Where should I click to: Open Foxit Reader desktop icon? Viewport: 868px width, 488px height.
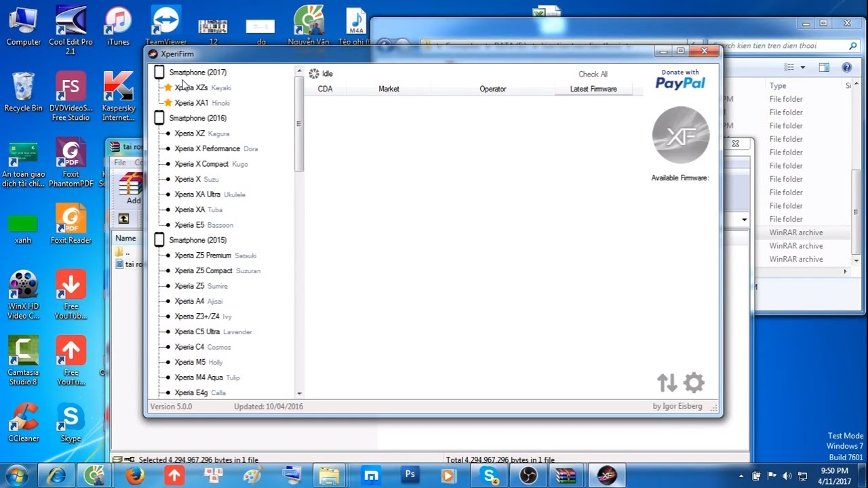click(71, 224)
